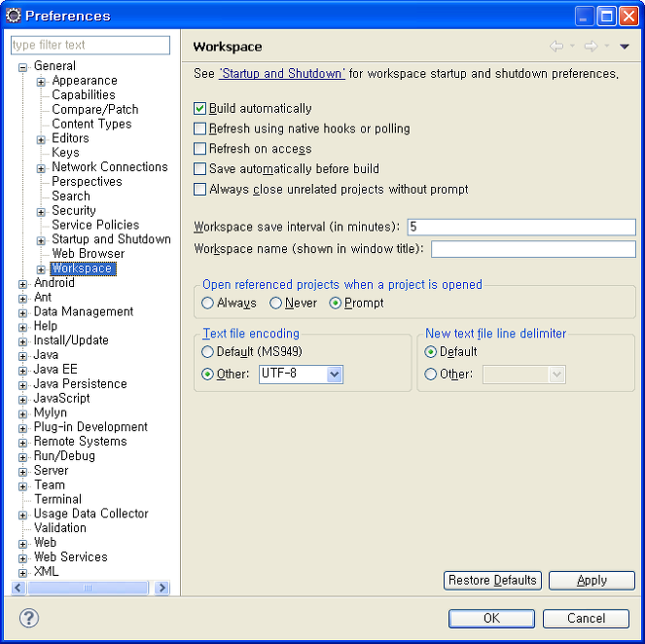Select Never for open referenced projects

[x=275, y=304]
